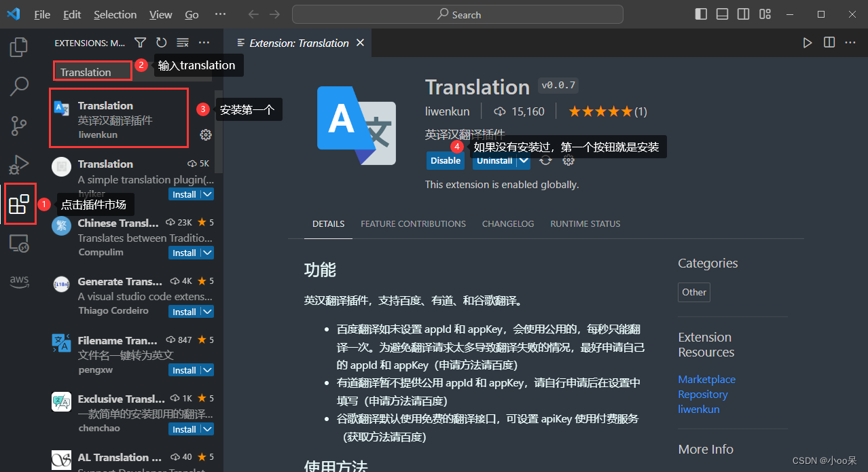The width and height of the screenshot is (868, 472).
Task: Clear extensions search results
Action: coord(182,43)
